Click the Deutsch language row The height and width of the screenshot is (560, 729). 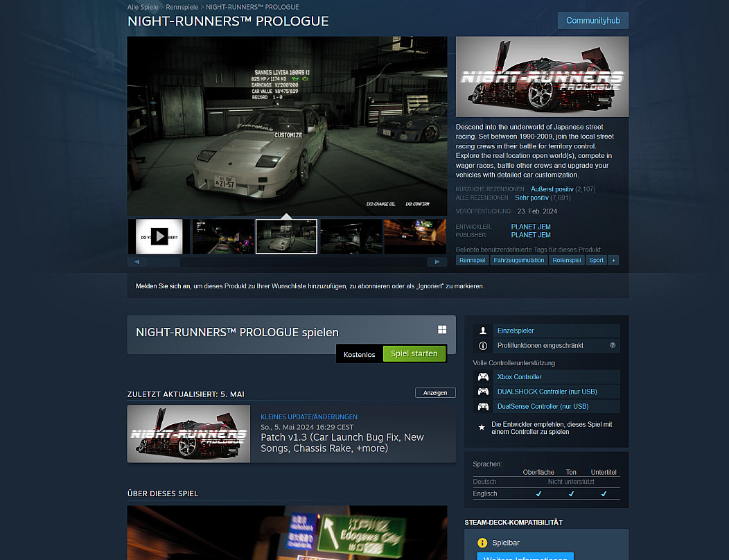(x=546, y=482)
